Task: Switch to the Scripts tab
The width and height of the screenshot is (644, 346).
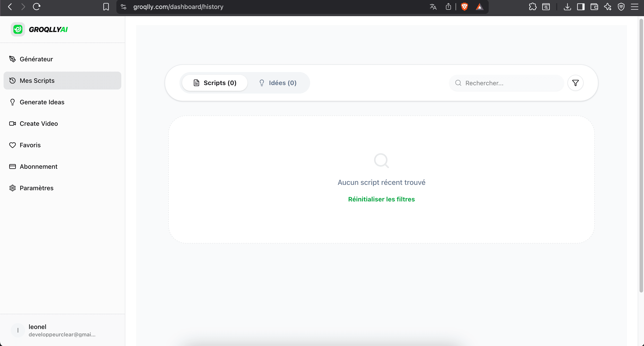Action: 215,83
